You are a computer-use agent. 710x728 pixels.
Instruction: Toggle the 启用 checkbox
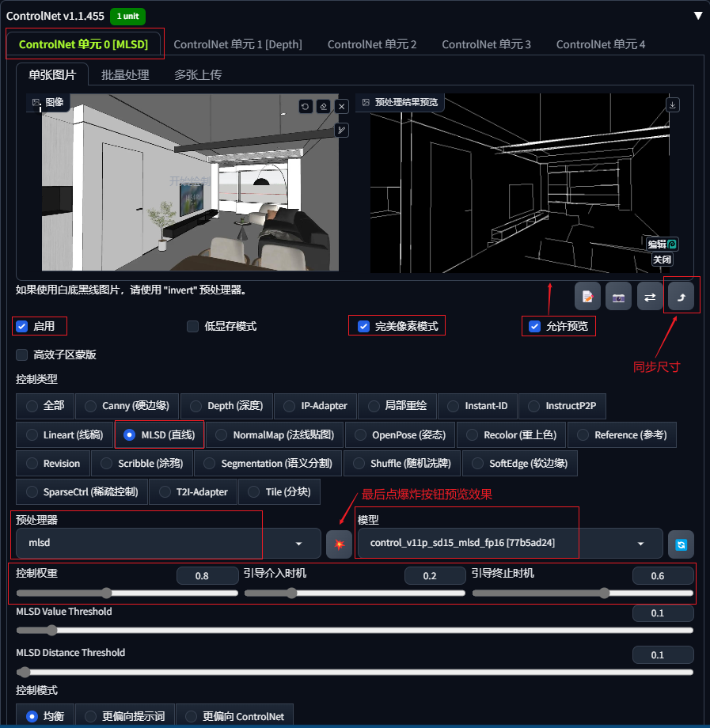pos(22,326)
